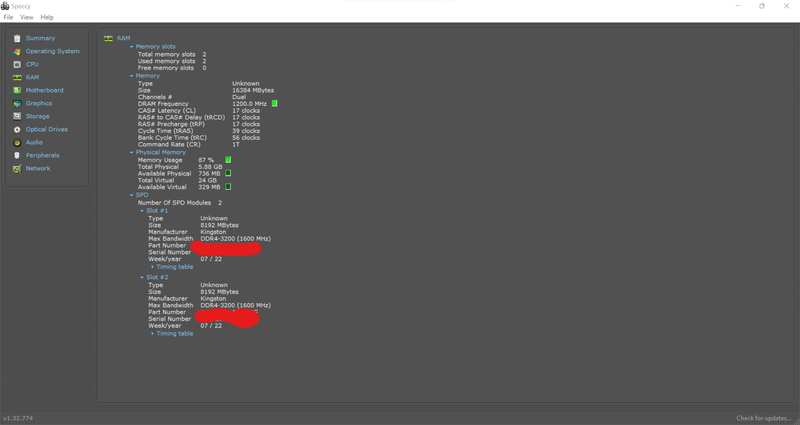Click 8192 MBytes size under Slot #1
This screenshot has height=425, width=800.
[x=219, y=225]
